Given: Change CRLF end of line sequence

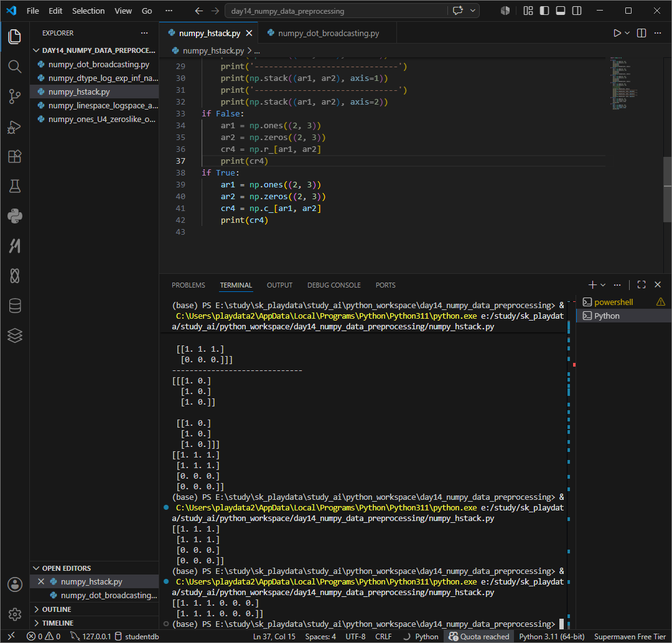Looking at the screenshot, I should pos(383,636).
